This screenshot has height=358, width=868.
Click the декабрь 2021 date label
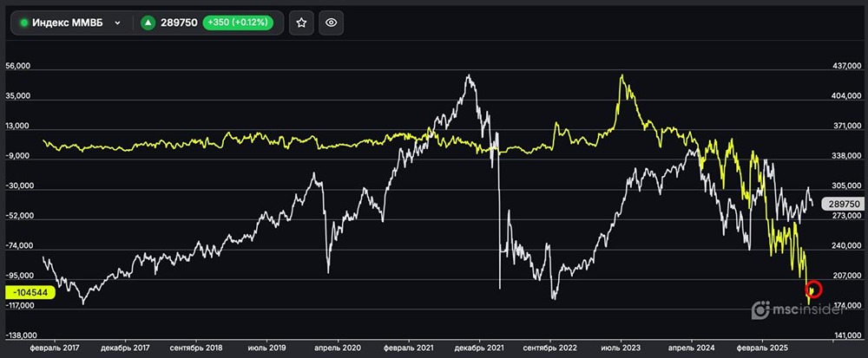point(479,348)
